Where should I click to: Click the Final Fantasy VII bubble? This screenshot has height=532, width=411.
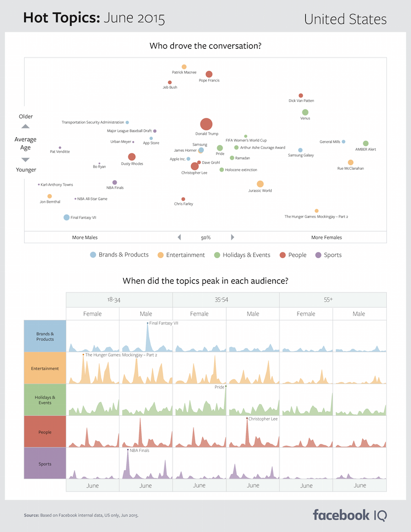67,218
